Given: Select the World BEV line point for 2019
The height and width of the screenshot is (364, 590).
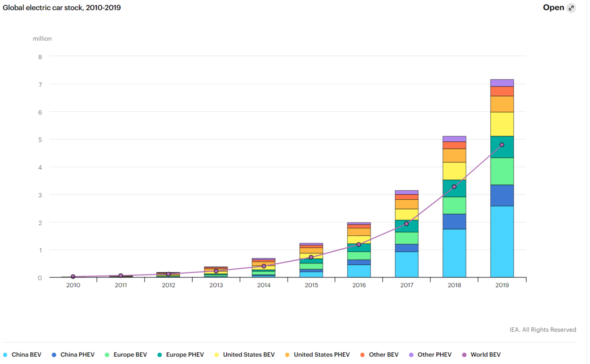Looking at the screenshot, I should click(x=502, y=145).
